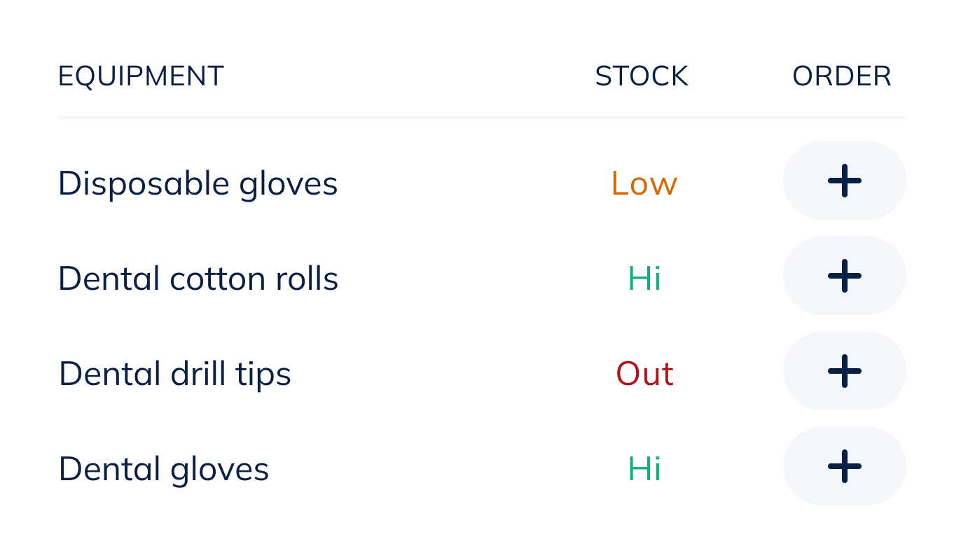The image size is (961, 560).
Task: Select the Dental cotton rolls item name
Action: [x=198, y=279]
